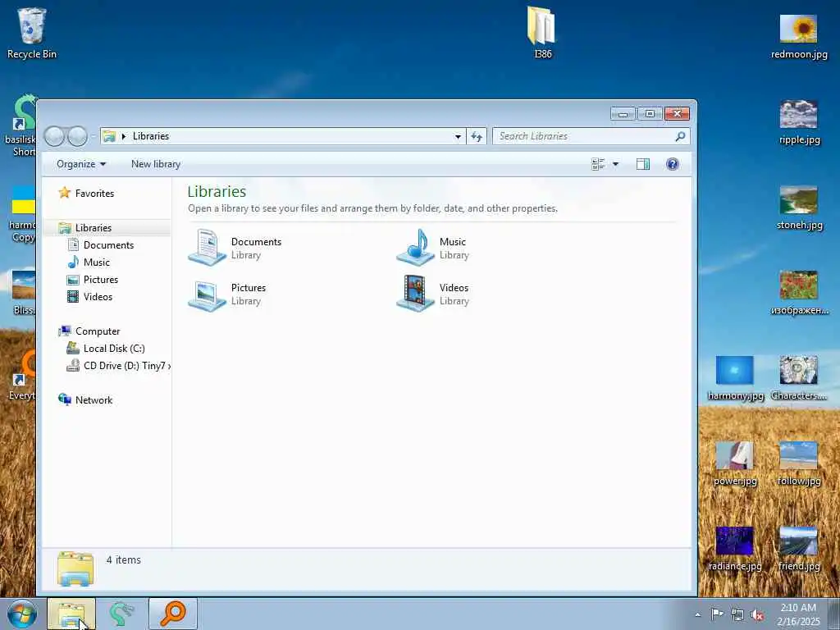840x630 pixels.
Task: Select the I386 folder on desktop
Action: click(x=543, y=32)
